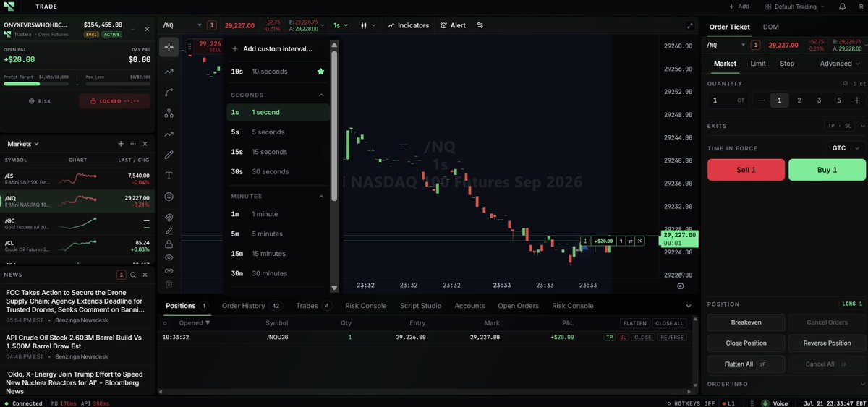Select the pencil brush drawing tool
Screen dimensions: 868x407
[169, 155]
